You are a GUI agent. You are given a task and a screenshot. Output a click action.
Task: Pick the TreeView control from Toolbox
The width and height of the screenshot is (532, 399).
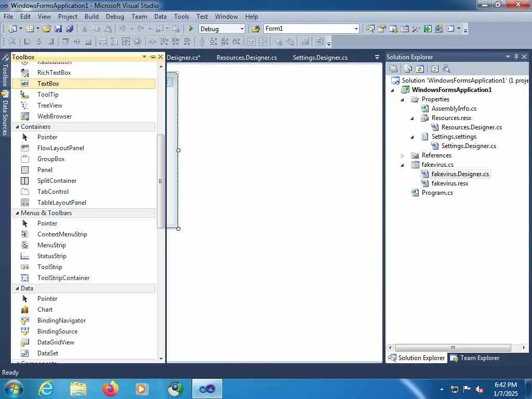pos(84,105)
